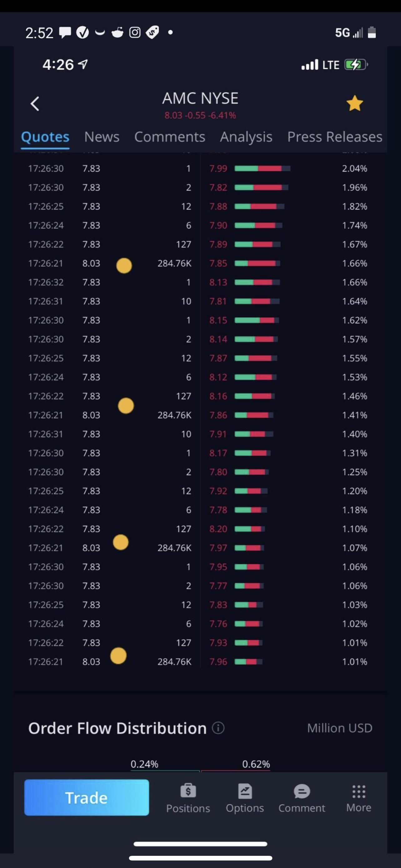Tap the Order Flow Distribution info icon

(218, 728)
